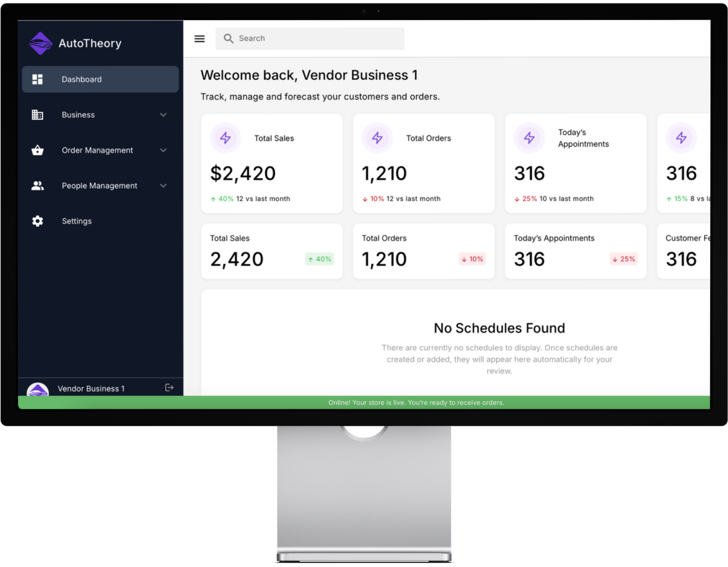728x567 pixels.
Task: Click the Order Management basket icon
Action: point(38,150)
